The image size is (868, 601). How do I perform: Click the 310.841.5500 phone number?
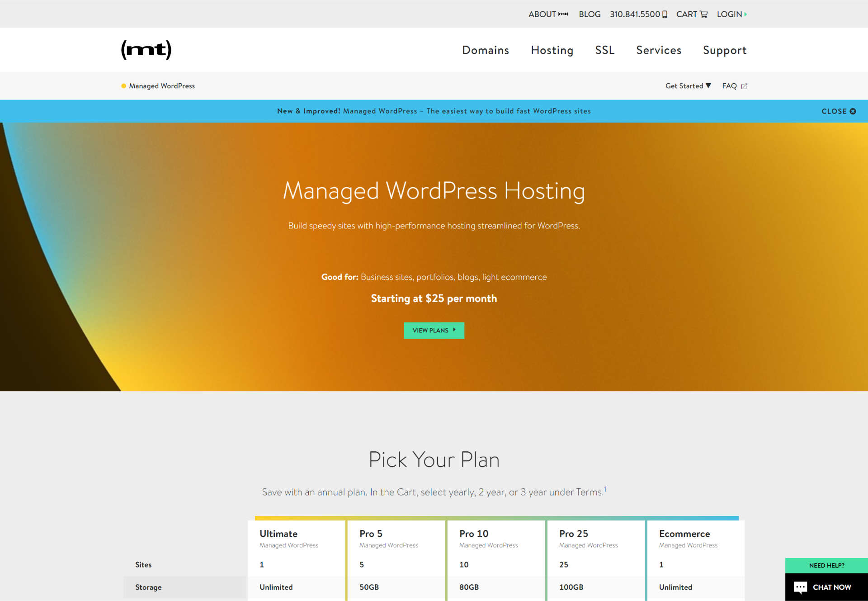635,14
